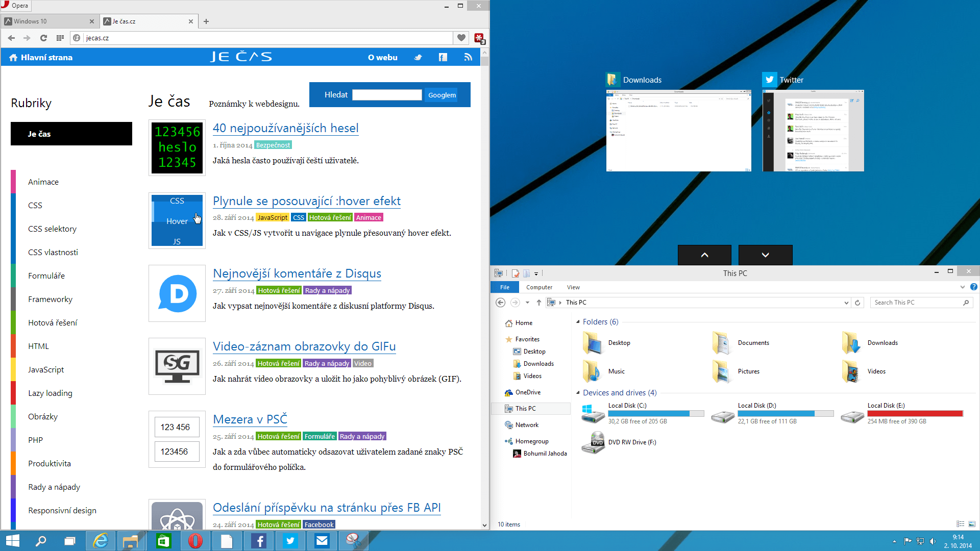Launch Internet Explorer from taskbar
The width and height of the screenshot is (980, 551).
[101, 541]
